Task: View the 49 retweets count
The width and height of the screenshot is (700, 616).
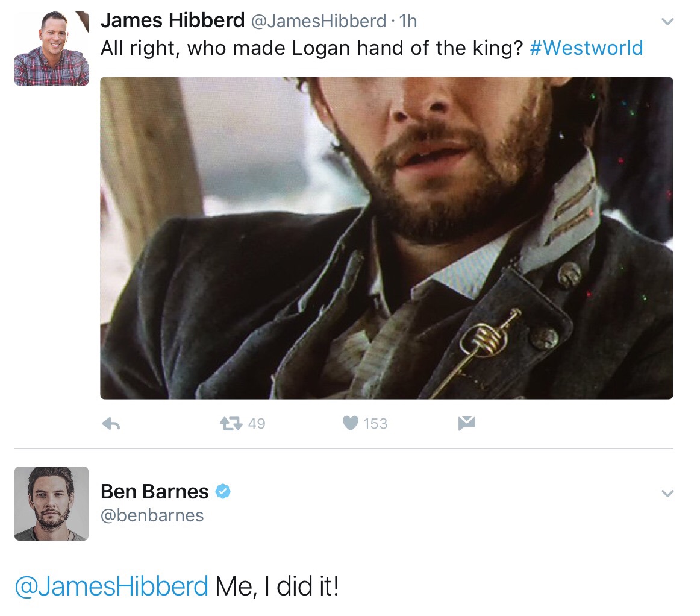Action: (x=257, y=424)
